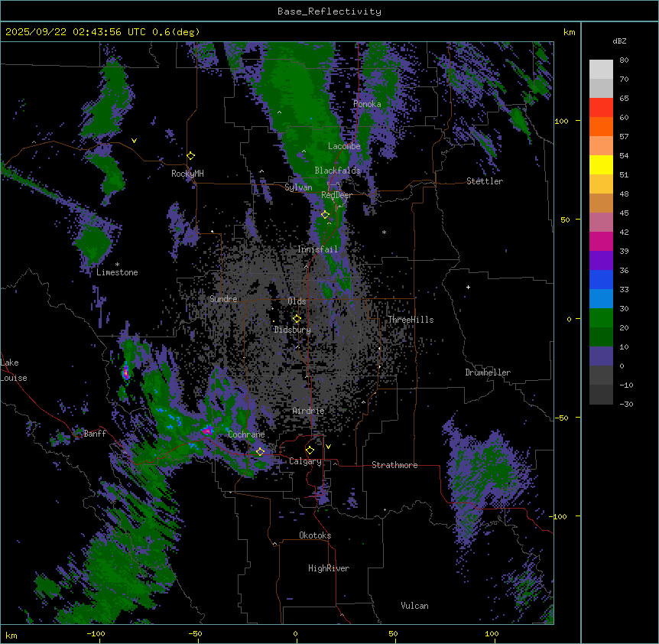Click the Banff label on the map

tap(96, 434)
